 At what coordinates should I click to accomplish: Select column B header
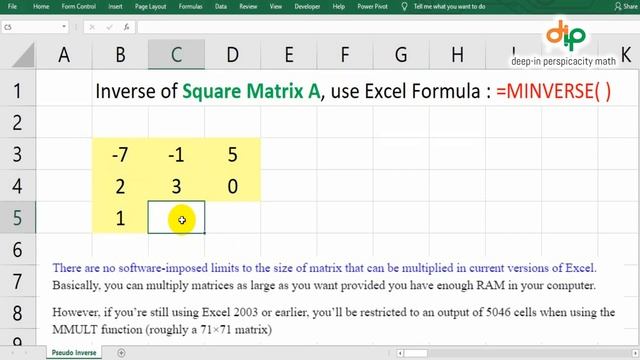point(120,55)
